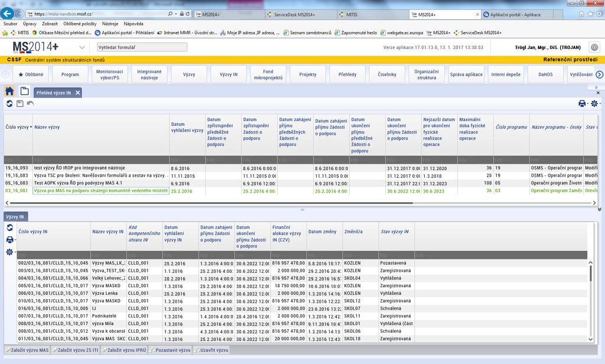Viewport: 605px width, 364px height.
Task: Open the Výzvy IN menu button
Action: (229, 74)
